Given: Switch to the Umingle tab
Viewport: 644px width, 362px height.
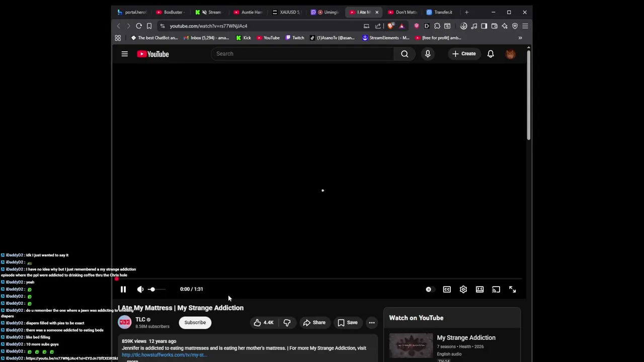Looking at the screenshot, I should [x=326, y=12].
